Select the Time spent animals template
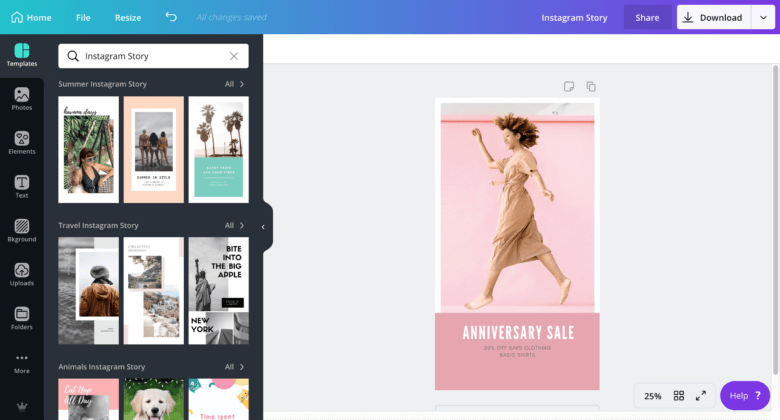Viewport: 780px width, 420px height. click(x=218, y=399)
